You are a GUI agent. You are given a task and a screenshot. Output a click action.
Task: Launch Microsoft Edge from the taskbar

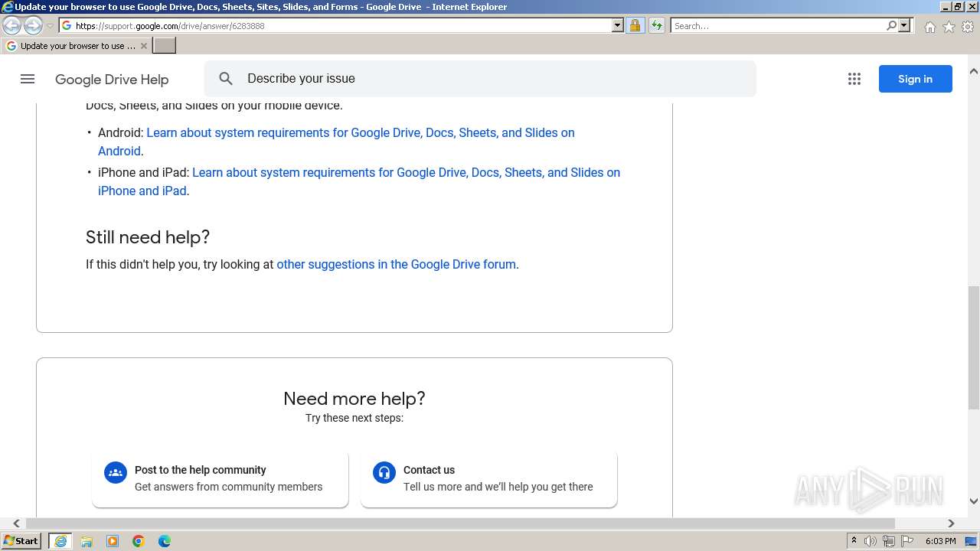point(165,541)
